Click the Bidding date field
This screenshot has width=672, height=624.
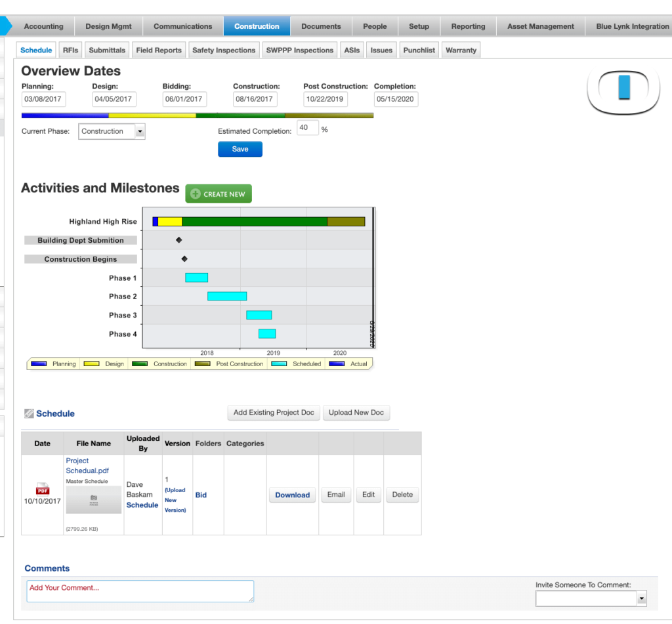point(184,99)
